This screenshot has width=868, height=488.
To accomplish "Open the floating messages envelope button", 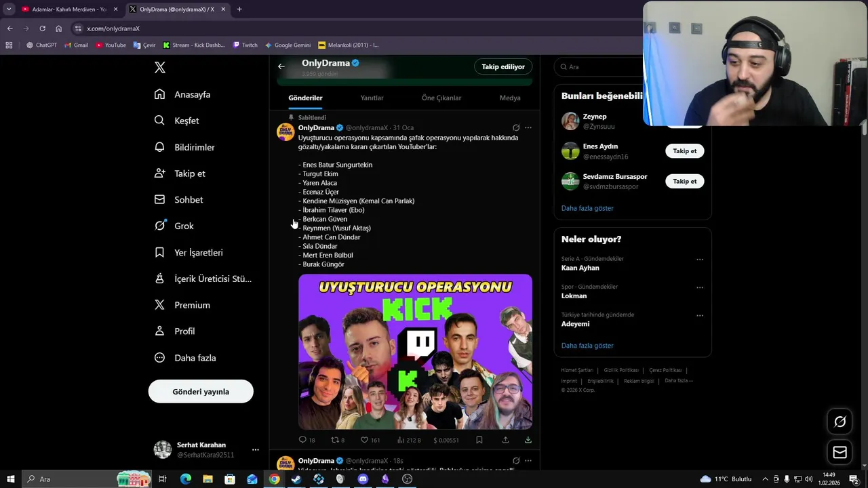I will [x=840, y=452].
